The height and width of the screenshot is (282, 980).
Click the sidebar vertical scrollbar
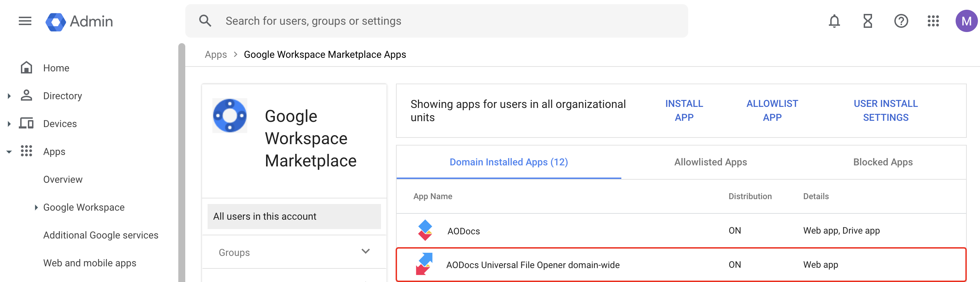coord(182,163)
